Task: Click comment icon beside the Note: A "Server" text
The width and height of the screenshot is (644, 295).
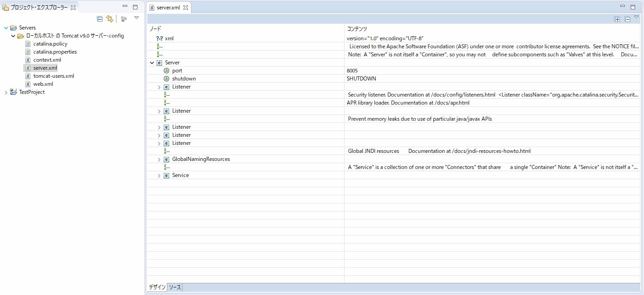Action: coord(159,55)
